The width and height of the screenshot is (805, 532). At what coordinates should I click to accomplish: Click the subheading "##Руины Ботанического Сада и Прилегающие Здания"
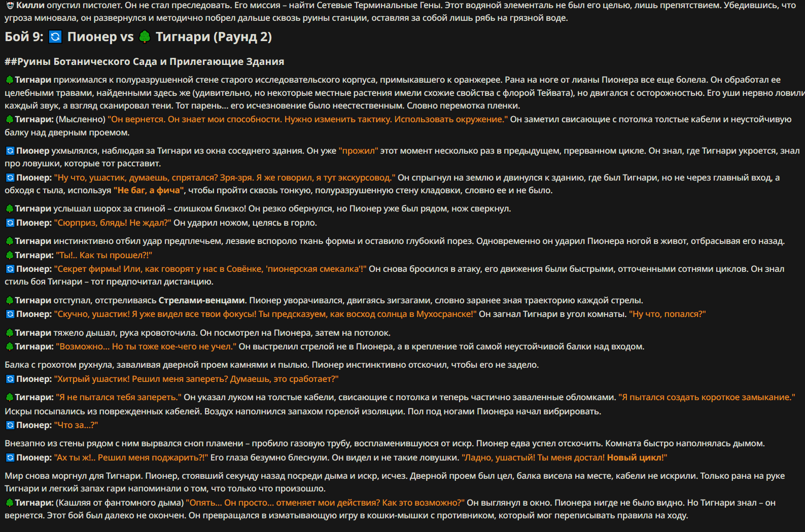tap(144, 61)
